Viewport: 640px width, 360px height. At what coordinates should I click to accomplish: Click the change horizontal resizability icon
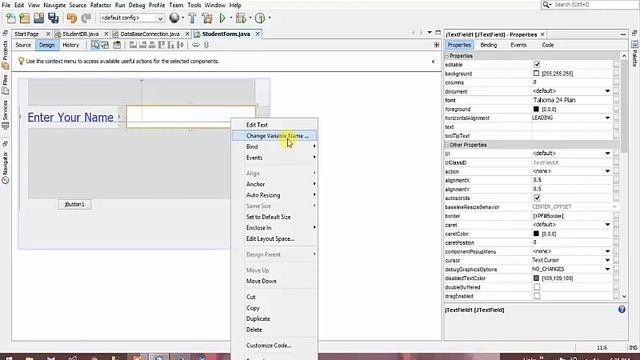(x=196, y=45)
